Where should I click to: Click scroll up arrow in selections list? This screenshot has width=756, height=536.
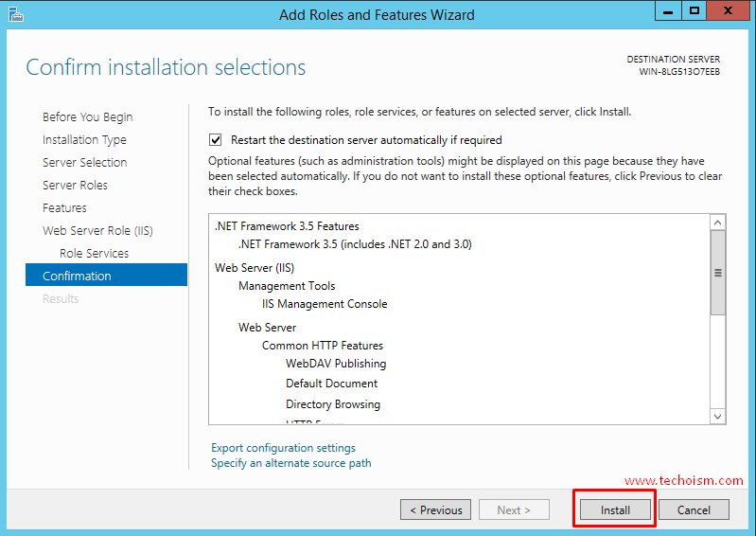(x=717, y=223)
